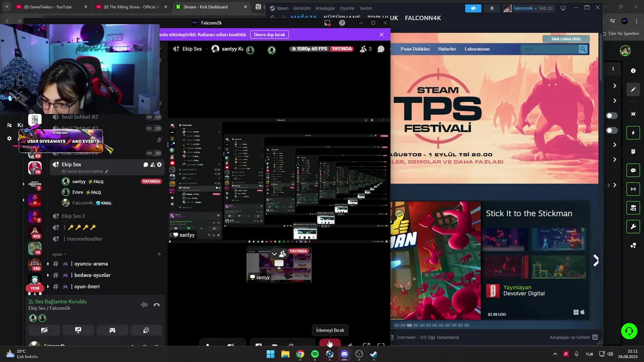Open Ekip Ses channel settings gear
The image size is (644, 362).
pyautogui.click(x=159, y=164)
